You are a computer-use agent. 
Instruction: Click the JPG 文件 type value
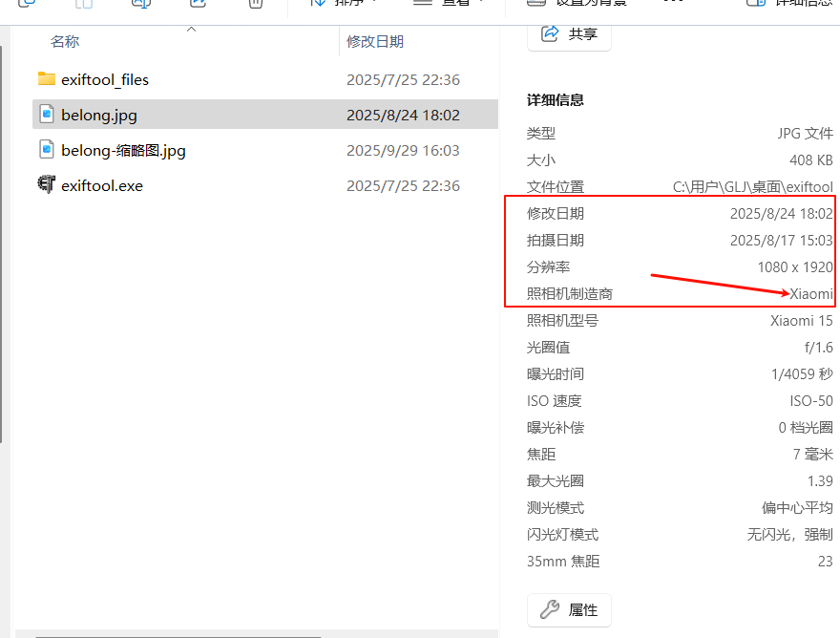tap(806, 134)
